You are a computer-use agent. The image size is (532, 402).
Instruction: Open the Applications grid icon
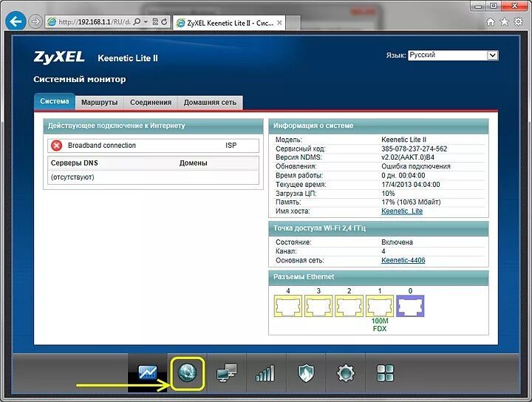(x=386, y=373)
